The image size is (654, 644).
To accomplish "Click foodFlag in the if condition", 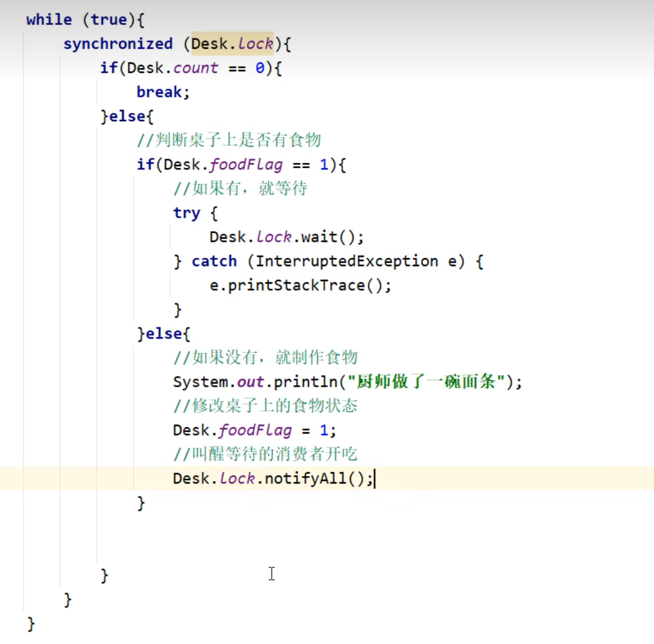I will 245,165.
